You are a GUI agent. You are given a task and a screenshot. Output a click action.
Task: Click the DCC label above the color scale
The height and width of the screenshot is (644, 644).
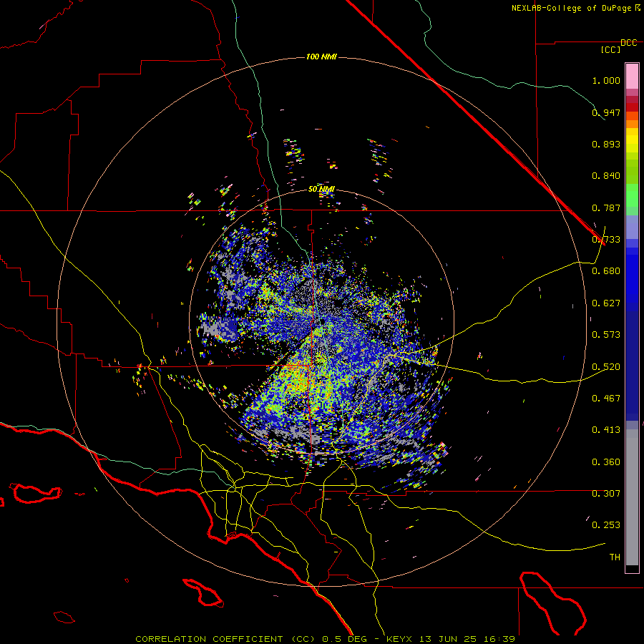pyautogui.click(x=628, y=43)
